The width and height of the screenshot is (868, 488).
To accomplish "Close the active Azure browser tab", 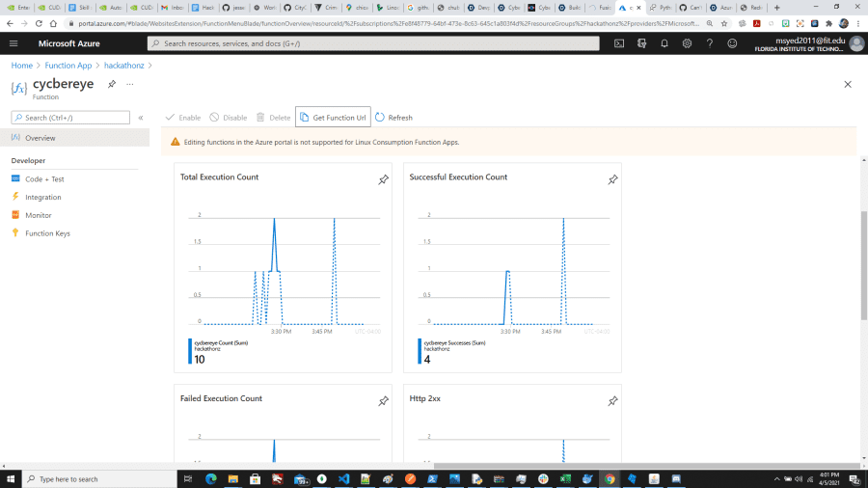I will click(x=638, y=8).
